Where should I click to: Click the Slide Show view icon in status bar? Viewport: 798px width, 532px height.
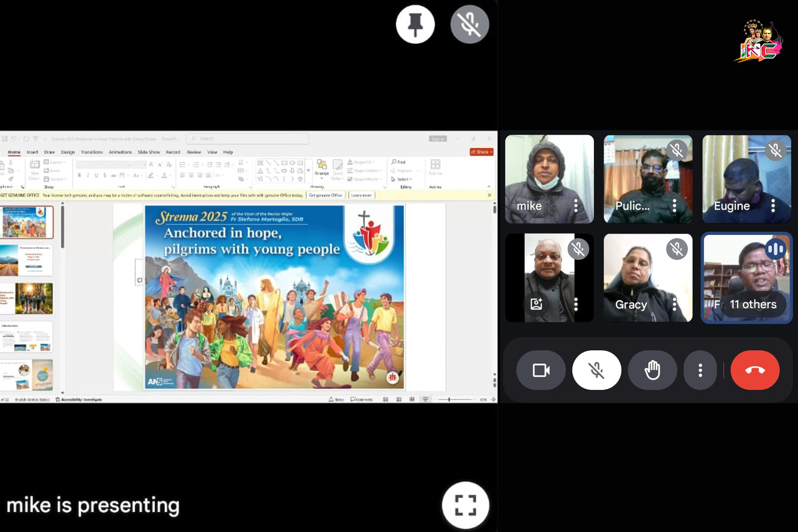coord(425,399)
